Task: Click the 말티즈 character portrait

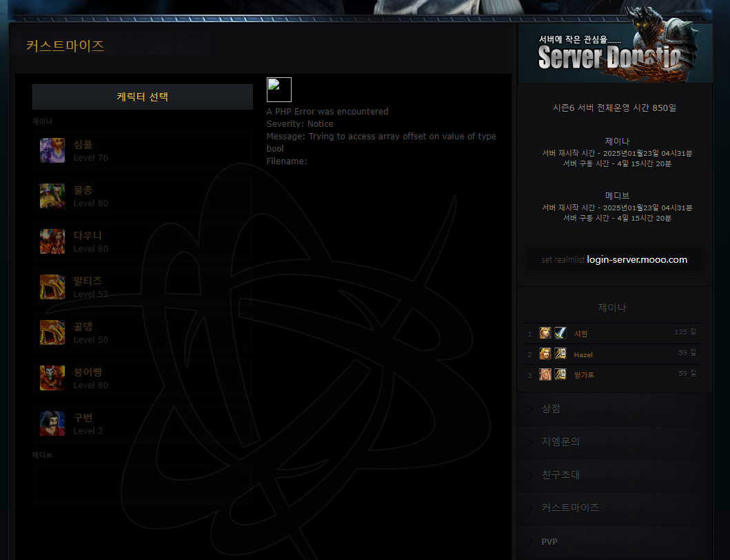Action: [x=52, y=286]
